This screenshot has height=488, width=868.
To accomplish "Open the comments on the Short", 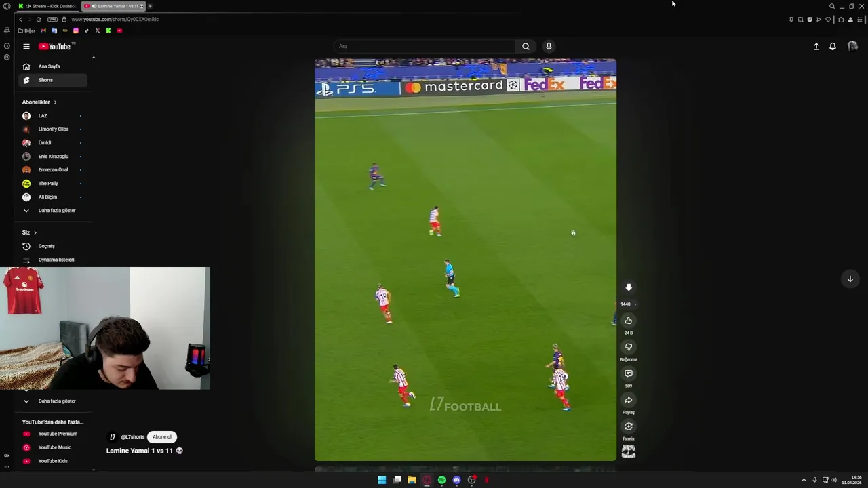I will (x=629, y=373).
